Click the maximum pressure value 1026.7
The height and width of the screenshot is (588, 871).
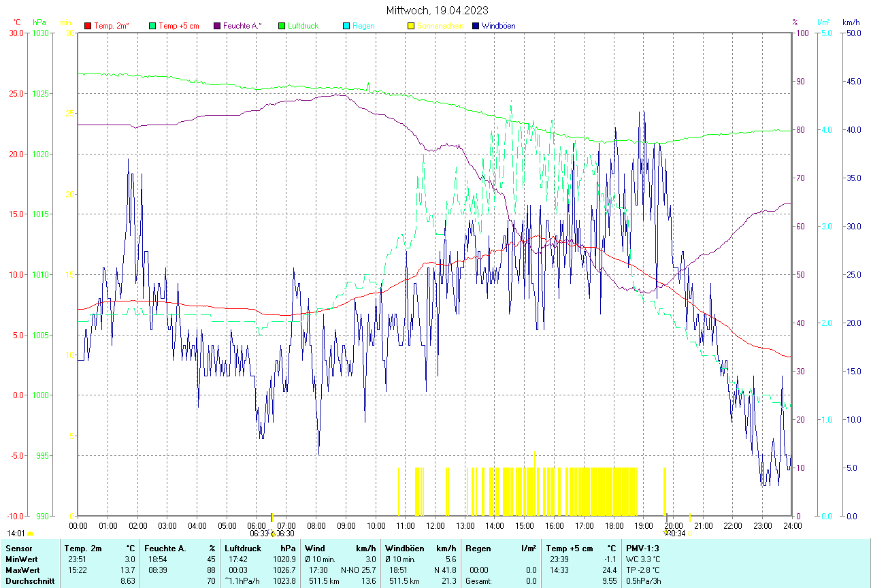coord(284,570)
